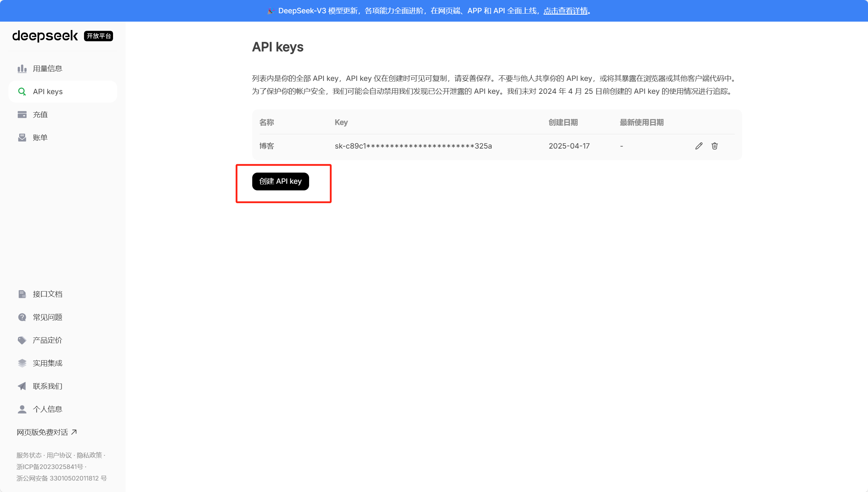This screenshot has height=492, width=868.
Task: Click the credit card icon beside 充值
Action: 22,115
